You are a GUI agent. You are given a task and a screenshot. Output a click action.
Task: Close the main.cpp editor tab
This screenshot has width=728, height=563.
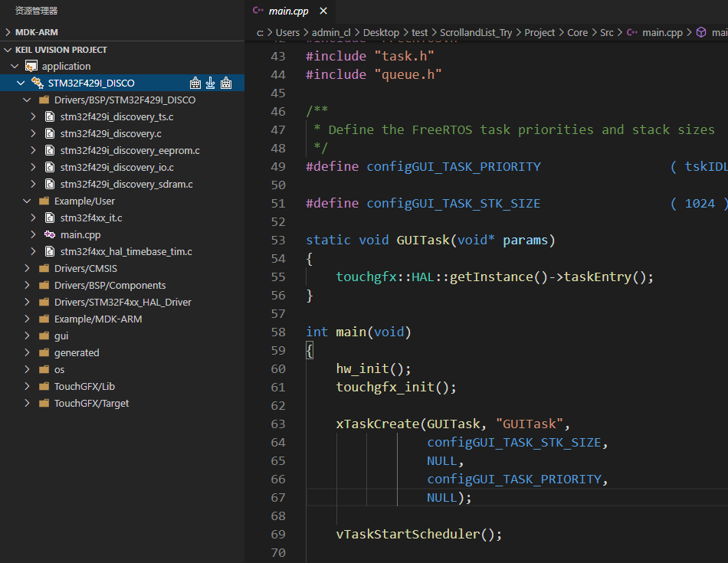323,11
